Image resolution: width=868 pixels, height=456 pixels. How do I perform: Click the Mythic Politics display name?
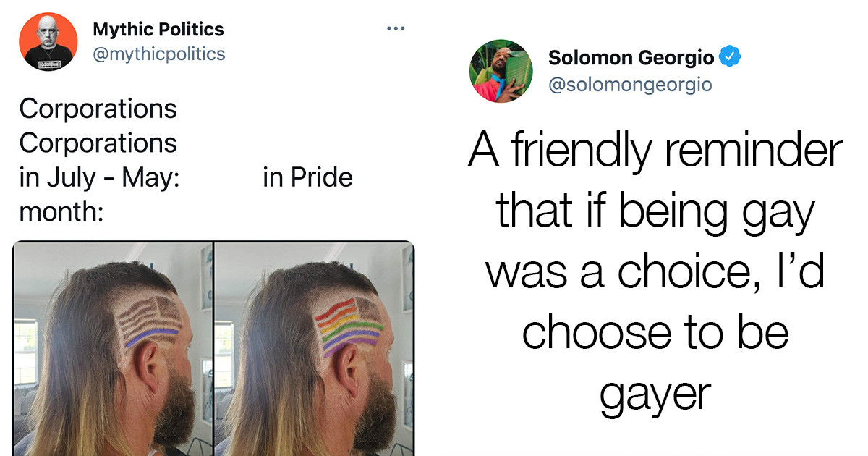click(x=157, y=29)
